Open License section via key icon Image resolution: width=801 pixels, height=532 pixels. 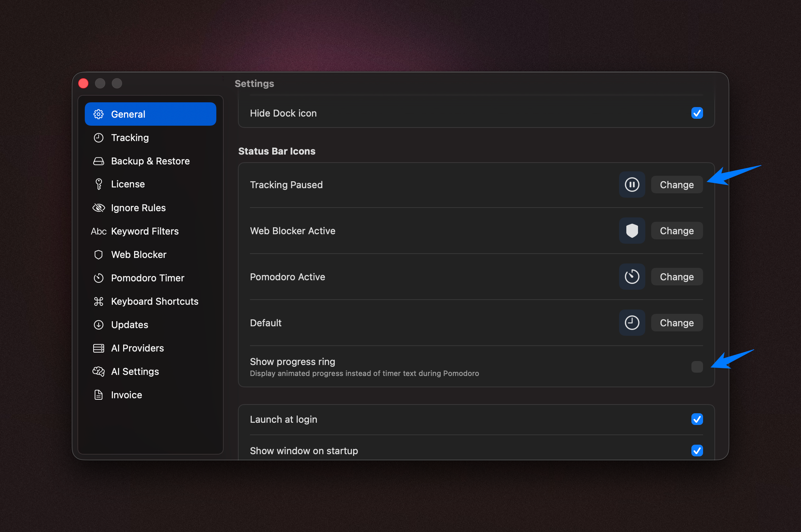(99, 184)
